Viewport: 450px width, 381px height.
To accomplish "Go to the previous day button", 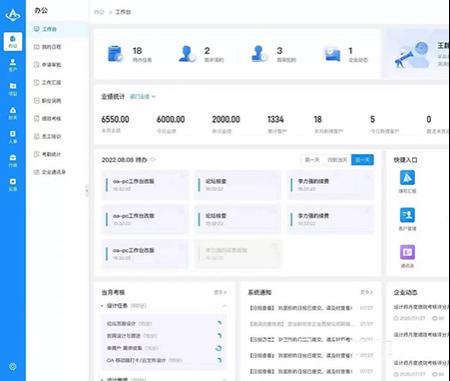I will coord(312,160).
